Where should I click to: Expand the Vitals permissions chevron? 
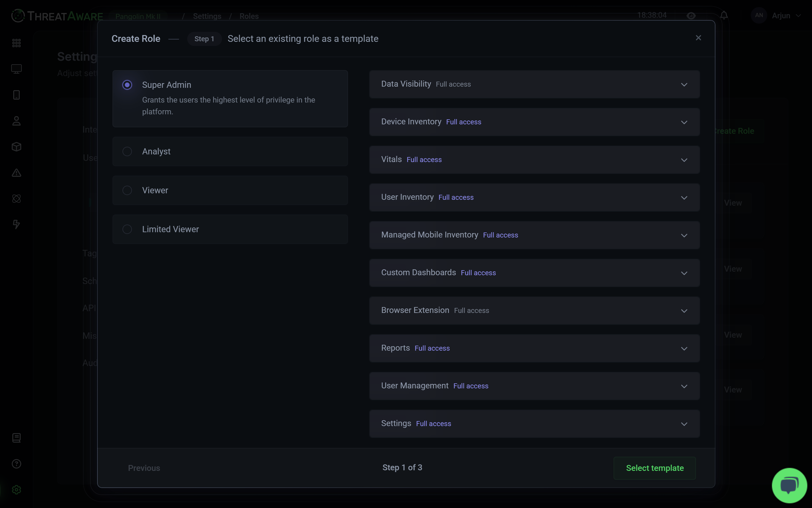pyautogui.click(x=684, y=160)
